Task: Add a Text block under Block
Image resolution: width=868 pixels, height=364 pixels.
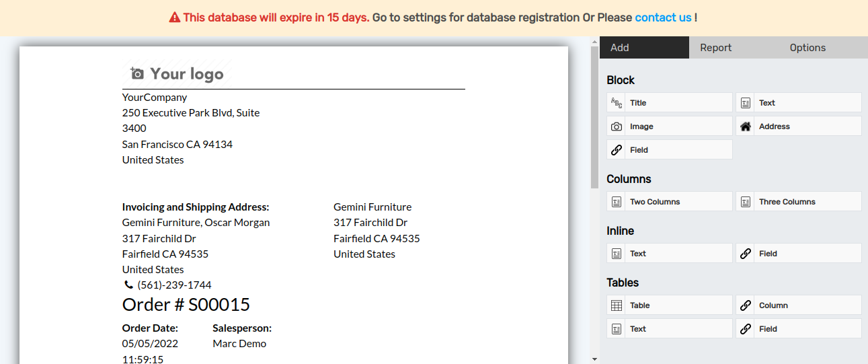Action: click(799, 103)
